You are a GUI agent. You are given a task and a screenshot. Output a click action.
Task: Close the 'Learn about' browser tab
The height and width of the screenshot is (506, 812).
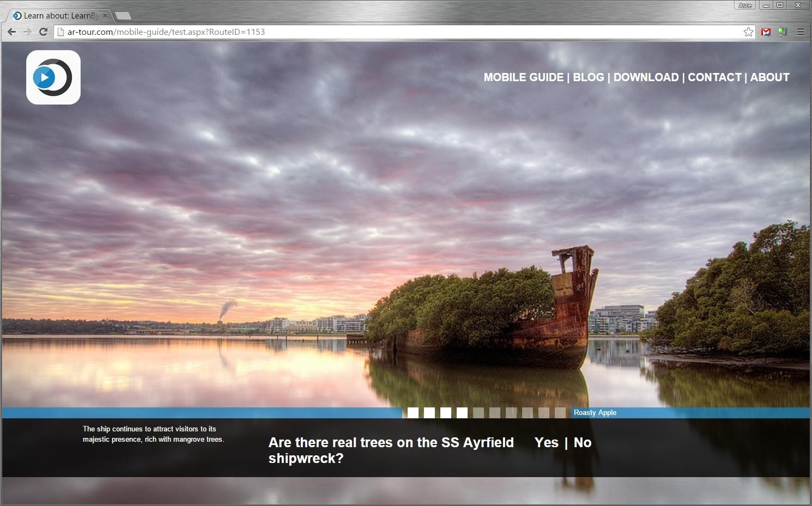(x=105, y=16)
